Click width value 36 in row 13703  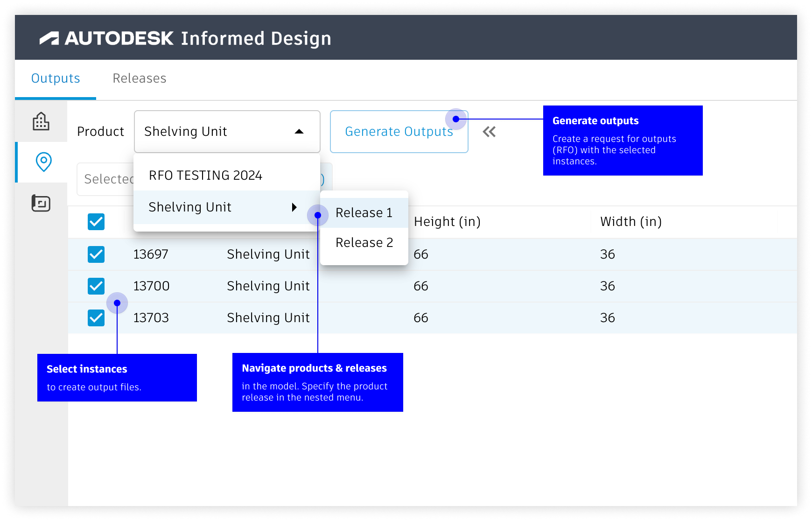pos(608,318)
